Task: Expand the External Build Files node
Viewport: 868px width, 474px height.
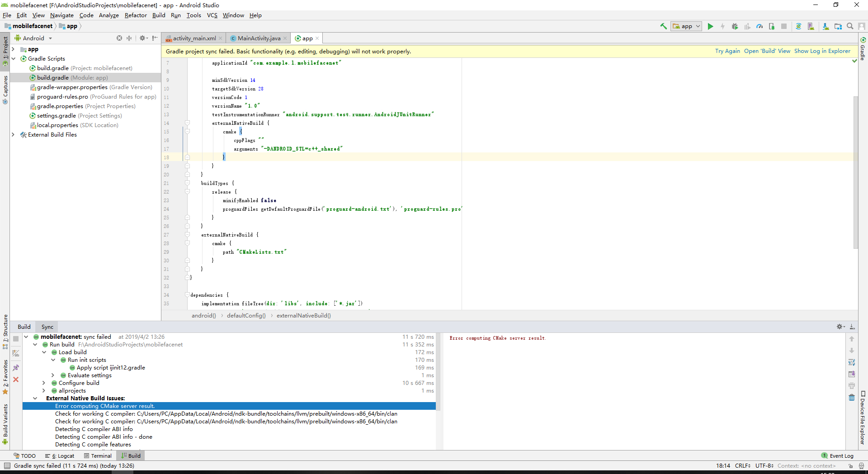Action: click(13, 135)
